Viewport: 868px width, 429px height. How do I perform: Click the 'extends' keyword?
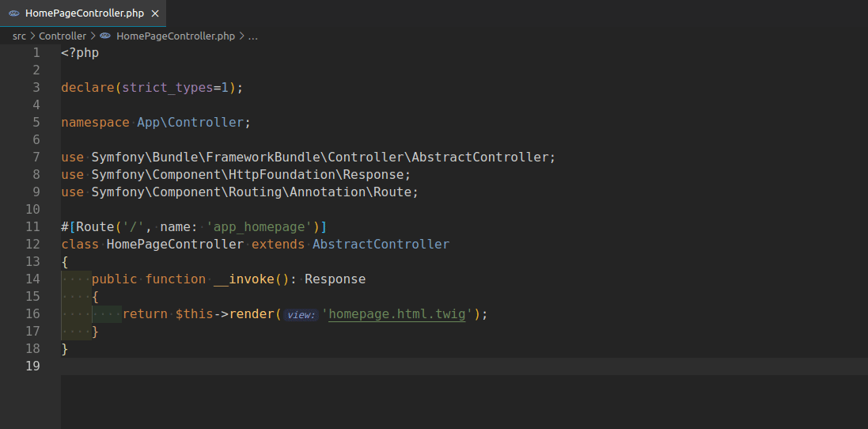pos(278,244)
